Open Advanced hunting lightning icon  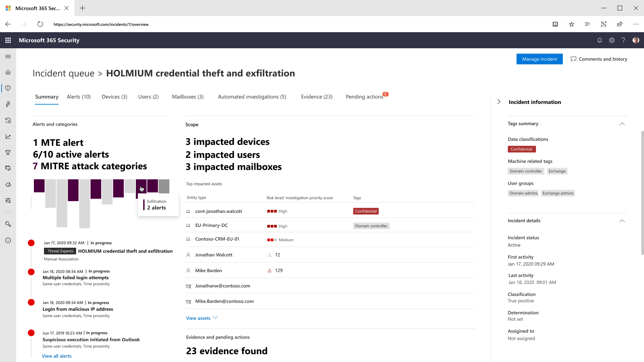pyautogui.click(x=8, y=104)
